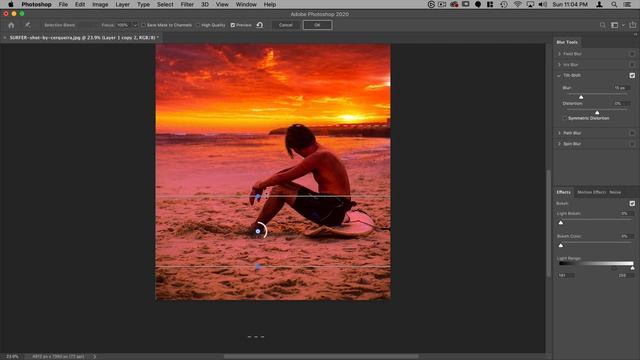
Task: Click the zoom level field in status bar
Action: coord(12,357)
